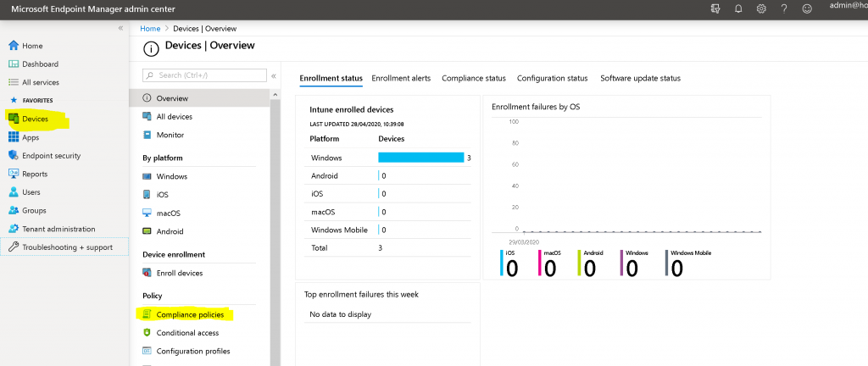Click the Windows enrolled devices blue bar
This screenshot has height=366, width=868.
point(420,158)
